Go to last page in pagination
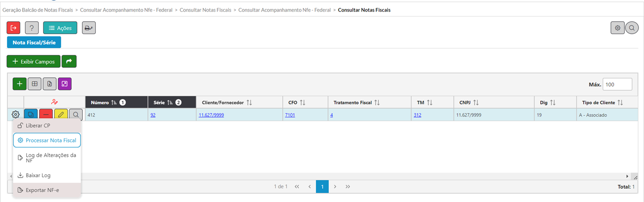 pyautogui.click(x=348, y=187)
